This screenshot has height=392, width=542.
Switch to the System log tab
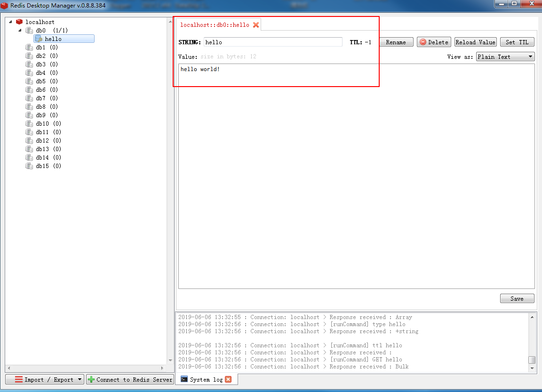point(206,379)
